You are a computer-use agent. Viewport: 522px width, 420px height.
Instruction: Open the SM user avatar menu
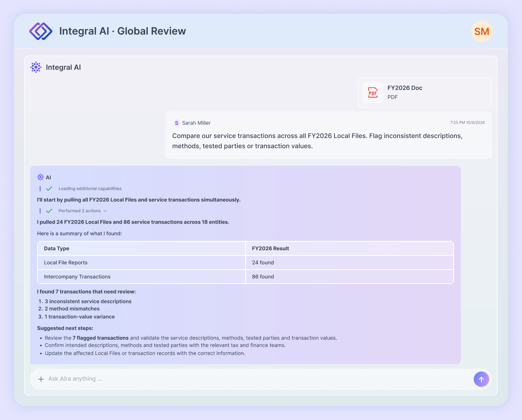point(482,31)
